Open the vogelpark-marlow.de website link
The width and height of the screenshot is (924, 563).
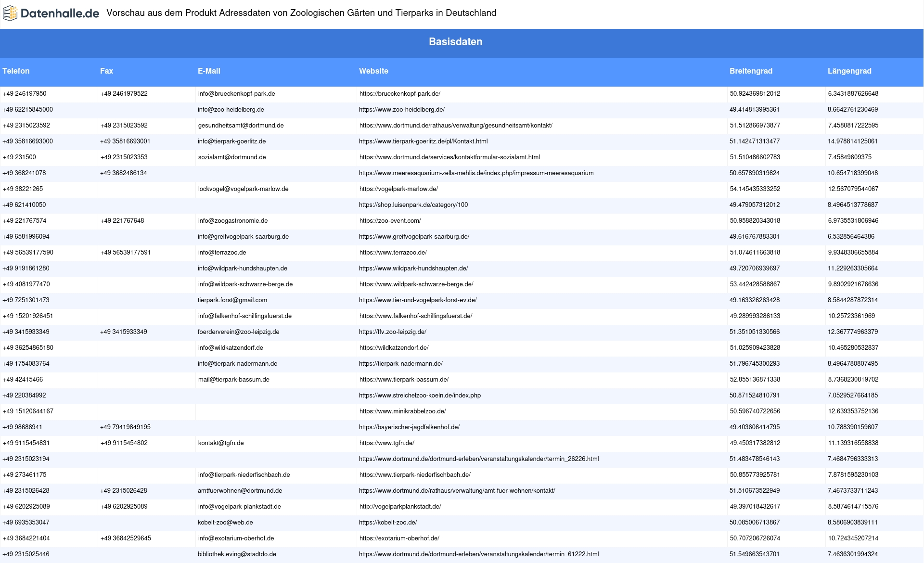coord(398,189)
